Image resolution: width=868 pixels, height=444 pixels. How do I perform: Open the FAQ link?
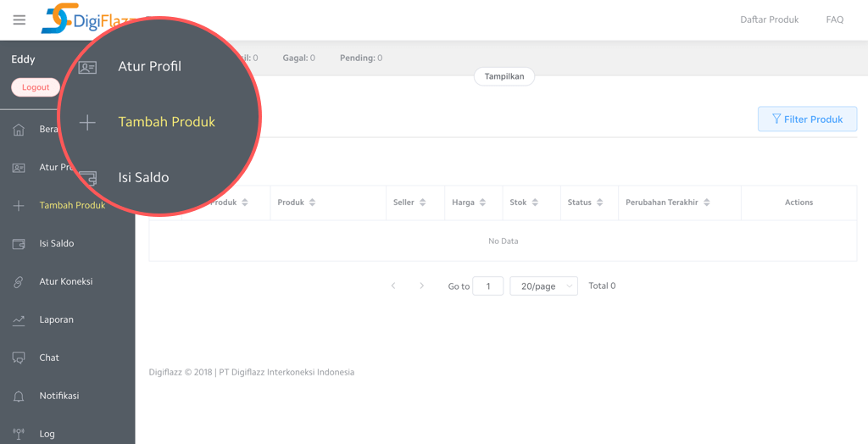834,19
